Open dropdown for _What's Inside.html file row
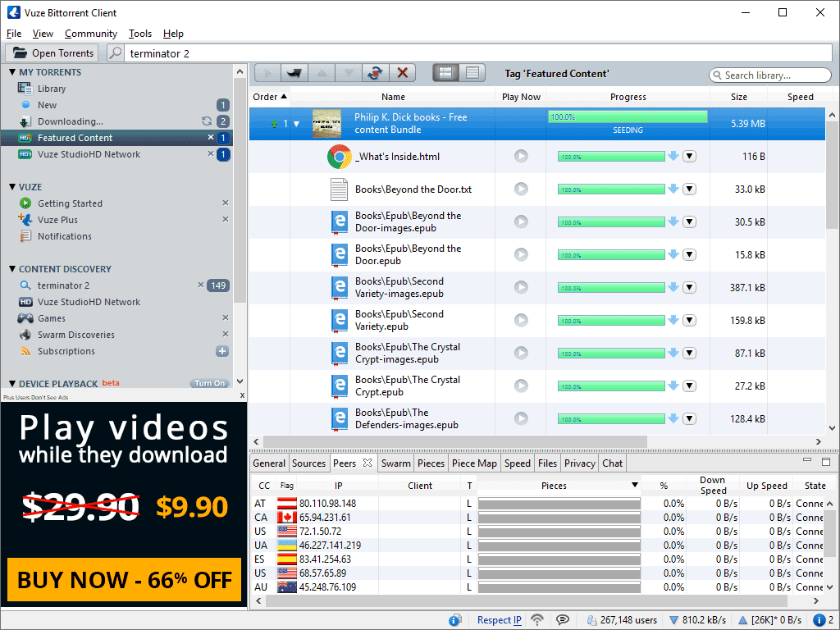The width and height of the screenshot is (840, 630). tap(689, 157)
